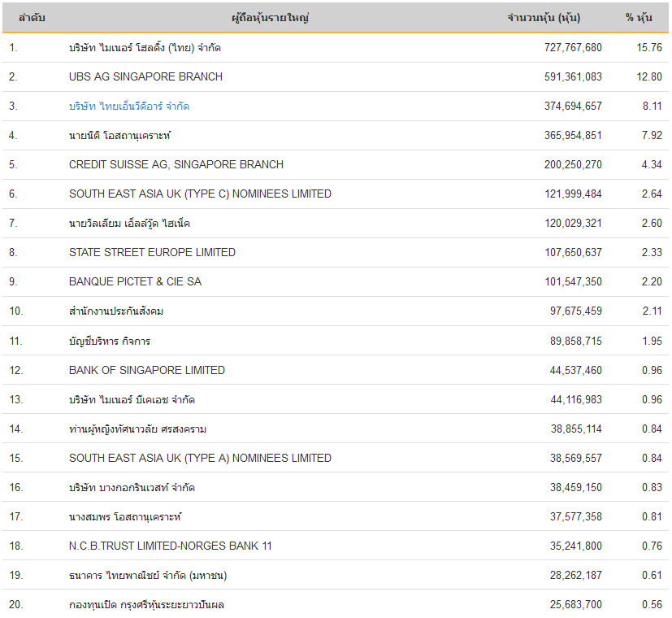Click percentage value 0.56
The width and height of the screenshot is (672, 618).
coord(652,605)
